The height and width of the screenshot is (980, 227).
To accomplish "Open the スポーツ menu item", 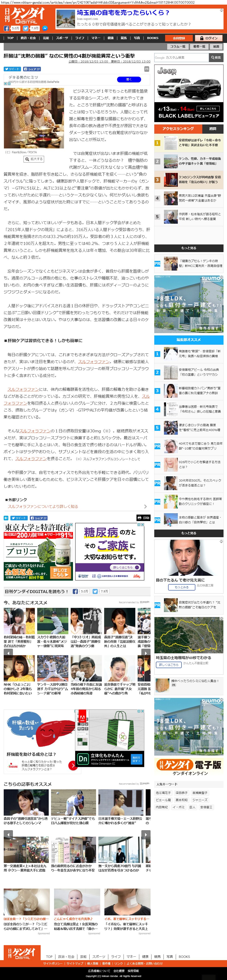I will [62, 38].
